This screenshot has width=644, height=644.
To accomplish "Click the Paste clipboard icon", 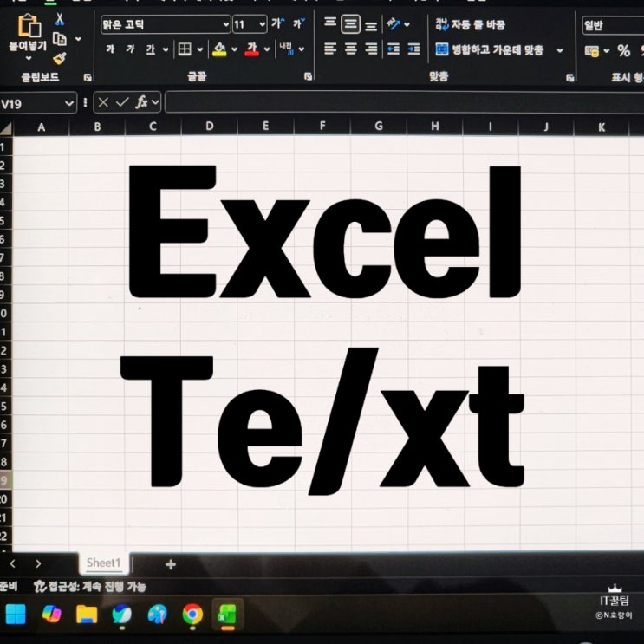I will coord(29,26).
